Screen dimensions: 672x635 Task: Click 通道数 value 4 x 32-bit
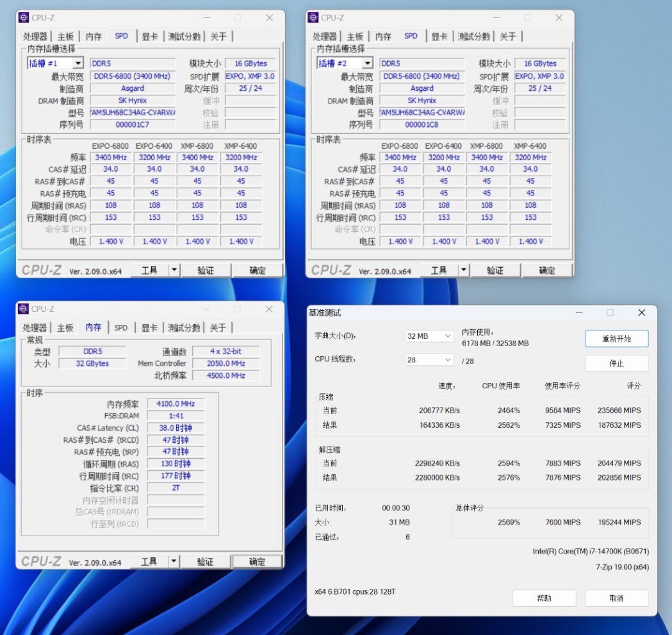[x=226, y=352]
